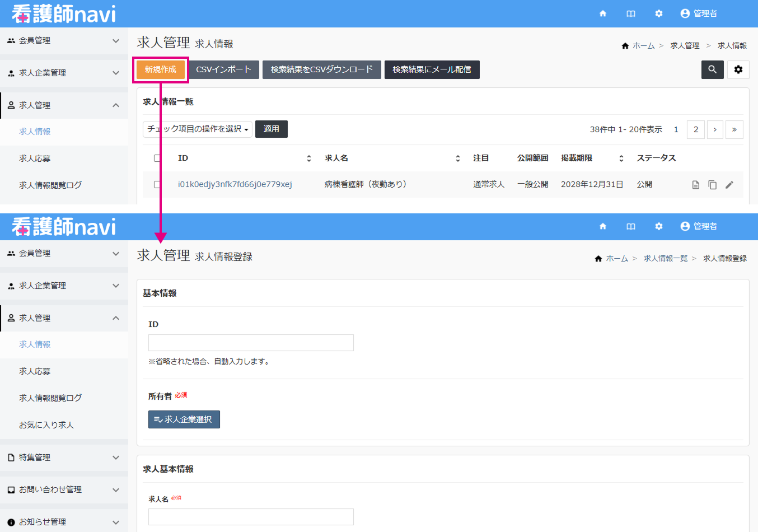This screenshot has height=532, width=758.
Task: Open list display settings gear button
Action: click(x=738, y=69)
